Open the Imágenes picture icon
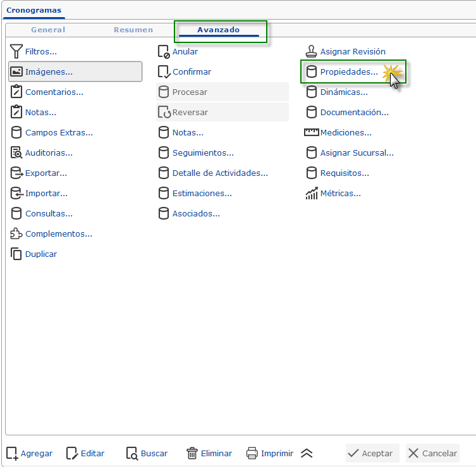 (x=16, y=72)
